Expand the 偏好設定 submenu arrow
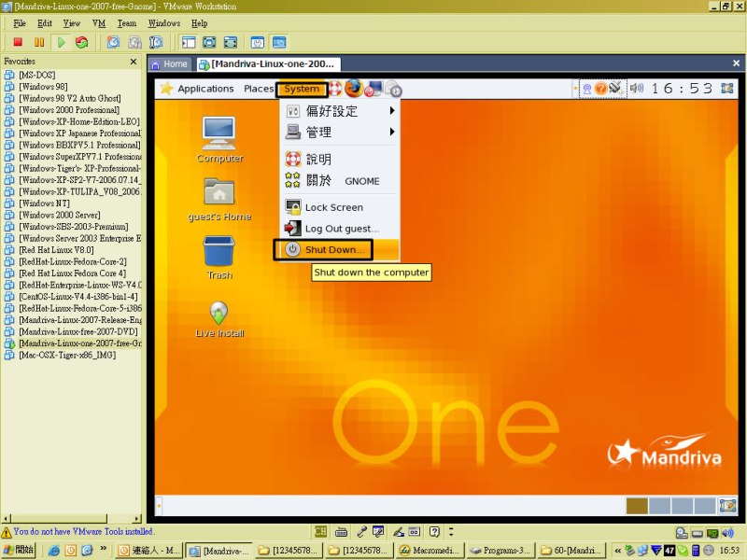The width and height of the screenshot is (747, 560). pyautogui.click(x=392, y=111)
